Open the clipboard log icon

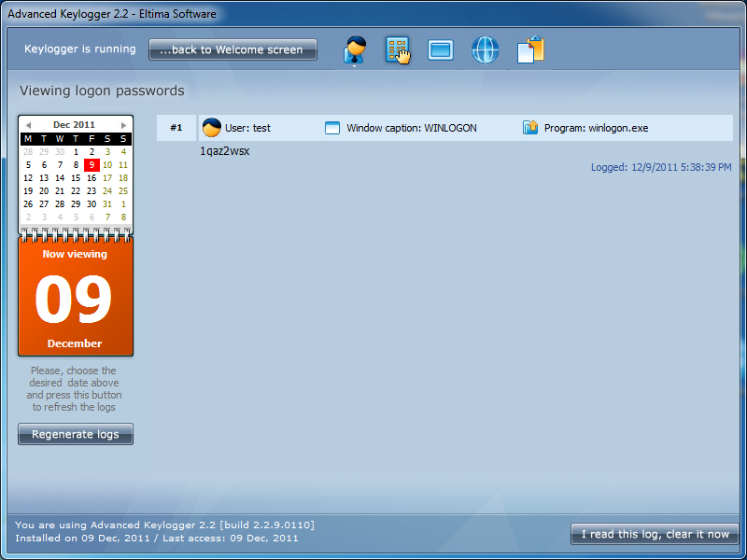point(530,49)
